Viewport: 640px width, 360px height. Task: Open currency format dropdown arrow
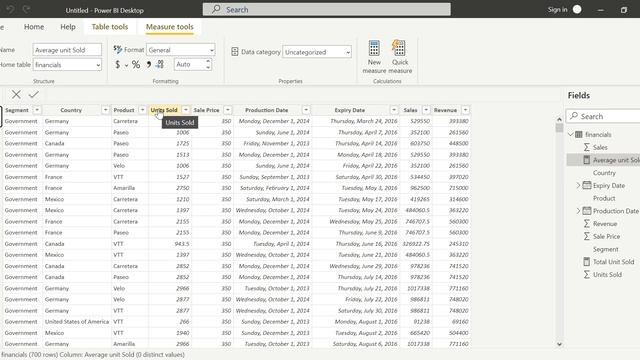126,65
